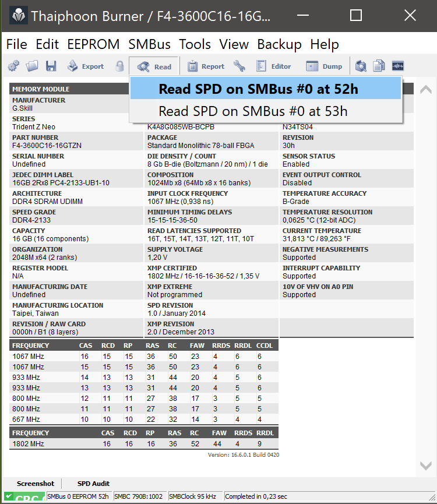The height and width of the screenshot is (504, 437).
Task: Click the K4A8G085WB-BCPB chip part value
Action: coord(181,127)
